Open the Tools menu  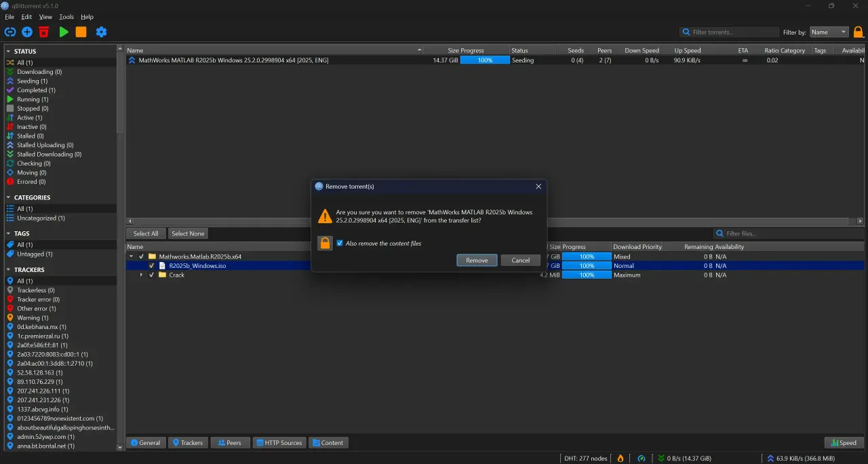pos(66,17)
